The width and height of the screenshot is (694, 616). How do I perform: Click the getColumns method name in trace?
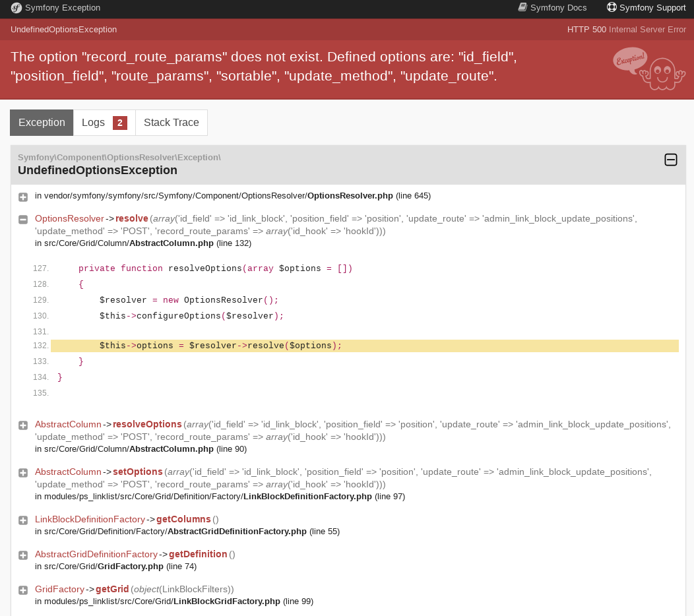click(183, 518)
